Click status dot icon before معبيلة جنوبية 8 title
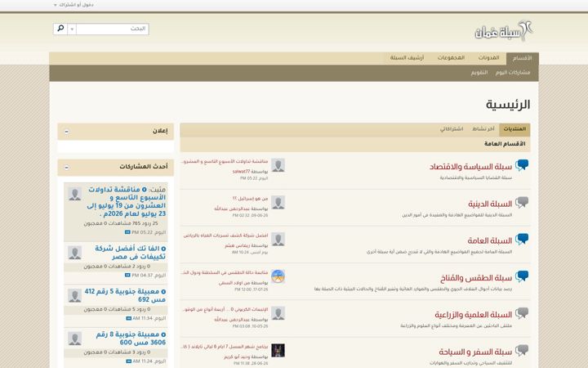This screenshot has width=588, height=368. click(x=163, y=334)
